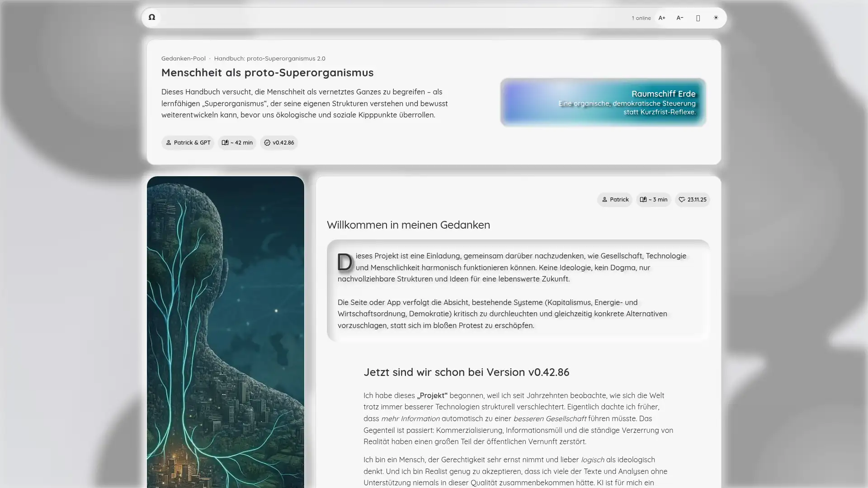Viewport: 868px width, 488px height.
Task: Click the omega logo icon
Action: click(152, 18)
